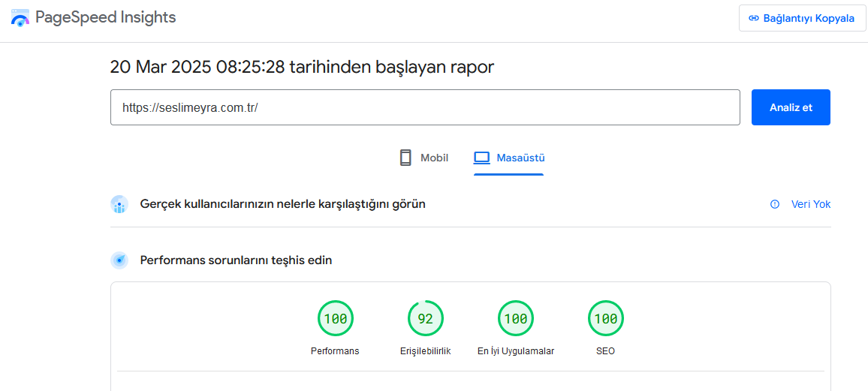Click the real users data icon
This screenshot has width=868, height=391.
pos(119,205)
